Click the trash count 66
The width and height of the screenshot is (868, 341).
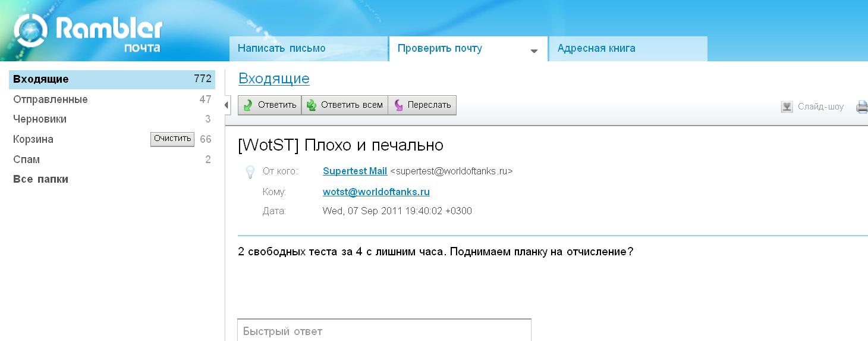206,139
